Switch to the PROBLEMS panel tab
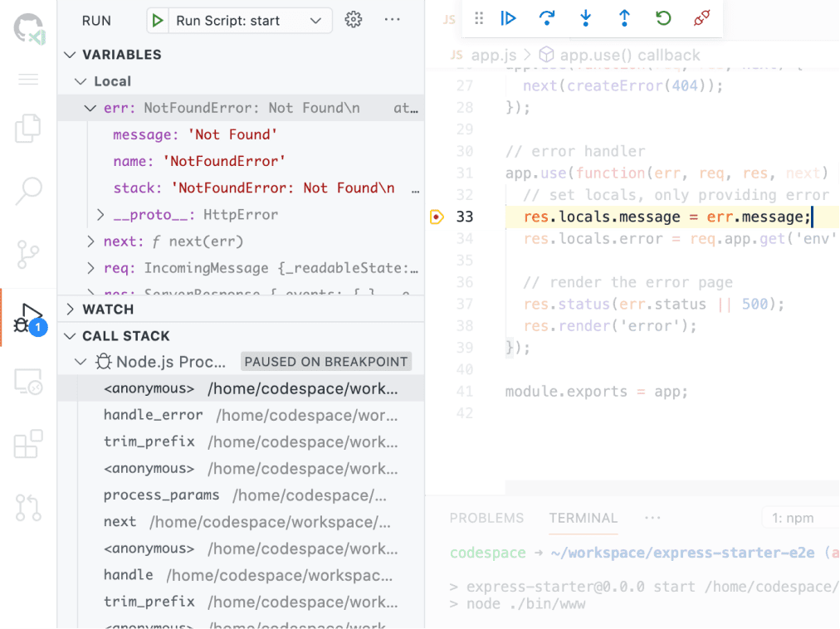 point(486,518)
